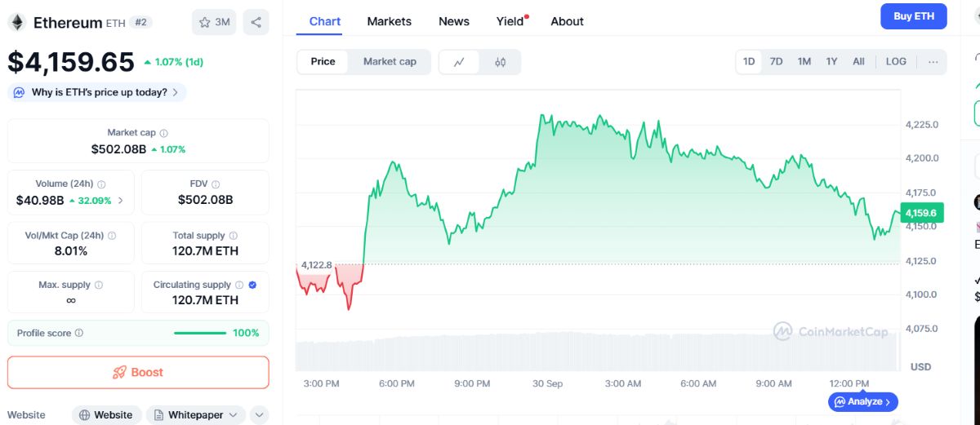Click the Circulating supply verified badge
Viewport: 980px width, 425px height.
click(x=252, y=285)
